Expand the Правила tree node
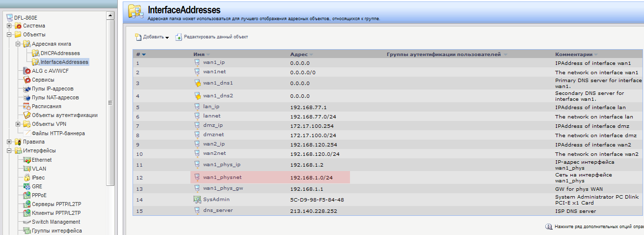The height and width of the screenshot is (235, 644). tap(9, 142)
